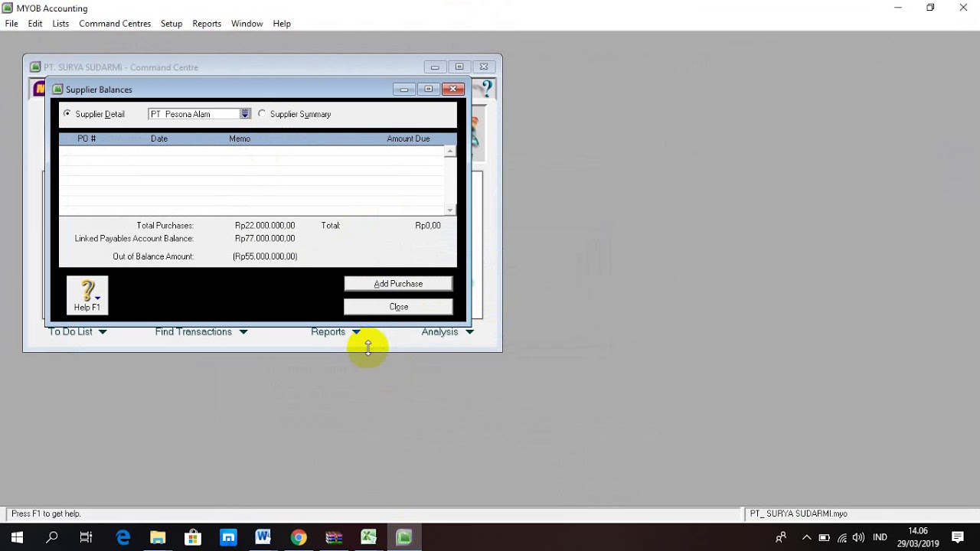Viewport: 980px width, 551px height.
Task: Select the Supplier Detail radio button
Action: tap(67, 114)
